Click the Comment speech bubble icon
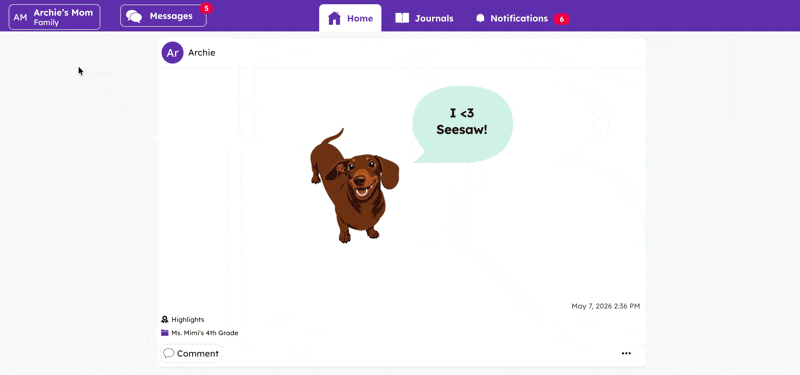The width and height of the screenshot is (800, 375). click(169, 353)
